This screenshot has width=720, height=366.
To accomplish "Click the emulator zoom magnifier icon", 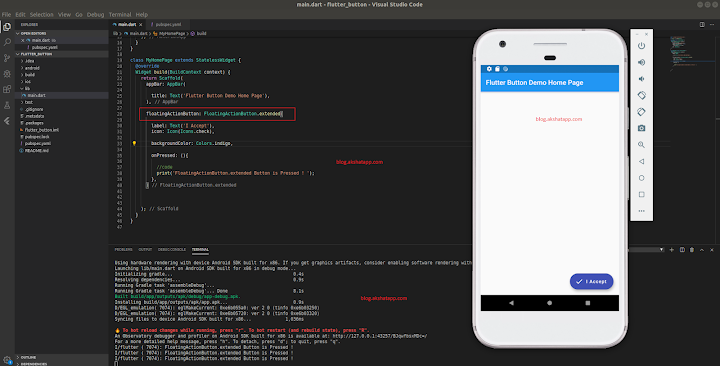I will pos(641,145).
